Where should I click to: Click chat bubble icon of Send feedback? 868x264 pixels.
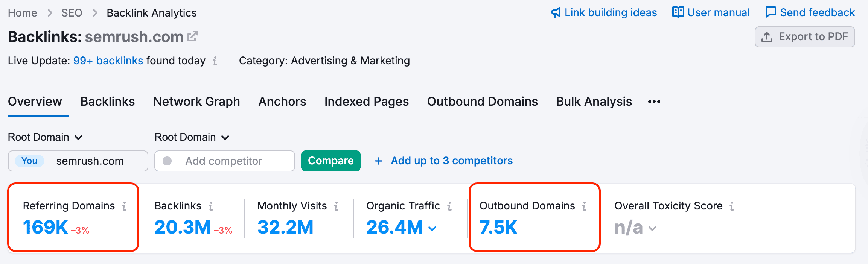771,12
